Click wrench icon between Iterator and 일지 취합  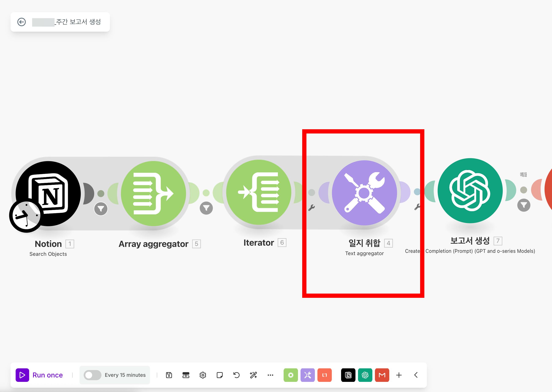[x=312, y=208]
